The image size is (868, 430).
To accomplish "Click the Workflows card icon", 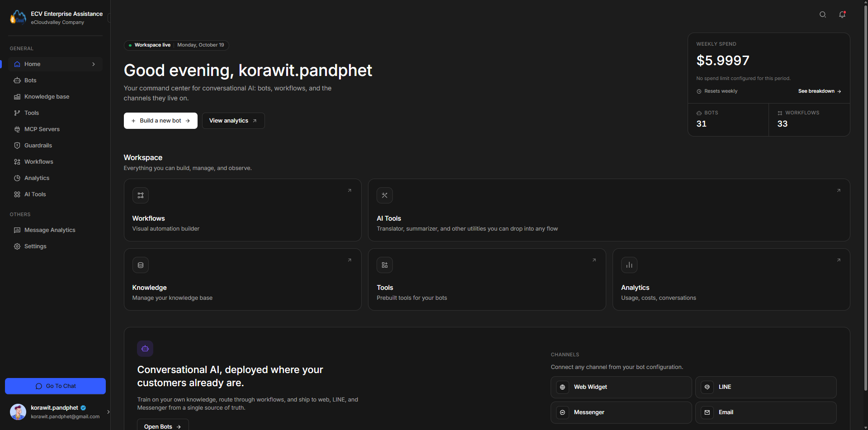I will pos(141,195).
